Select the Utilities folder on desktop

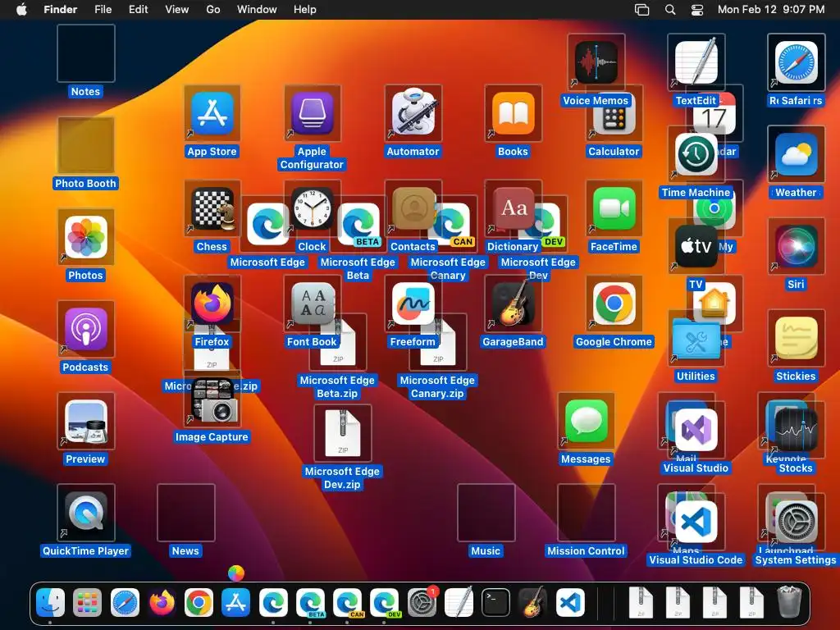[x=696, y=339]
